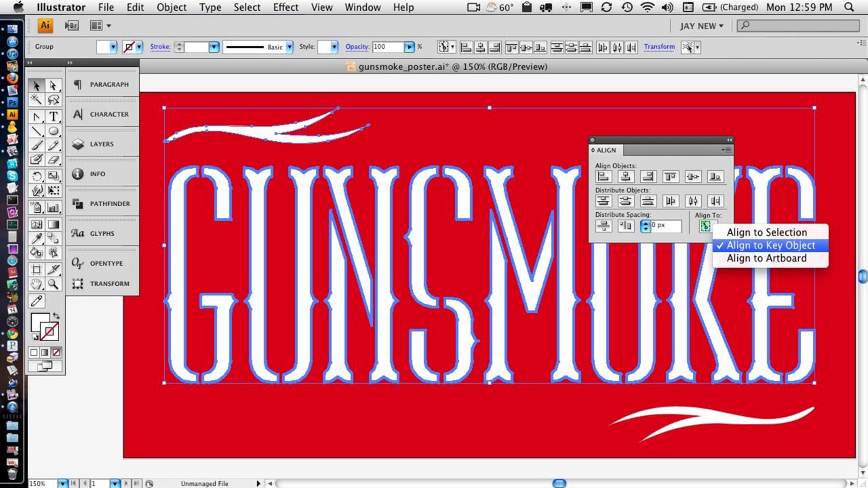Open Transform panel link
The image size is (868, 488).
click(659, 47)
